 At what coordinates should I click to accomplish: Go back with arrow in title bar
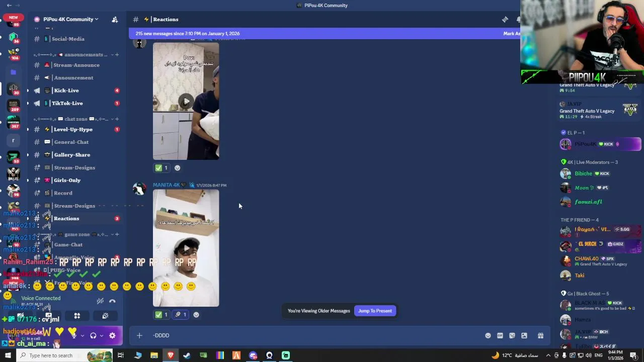9,5
